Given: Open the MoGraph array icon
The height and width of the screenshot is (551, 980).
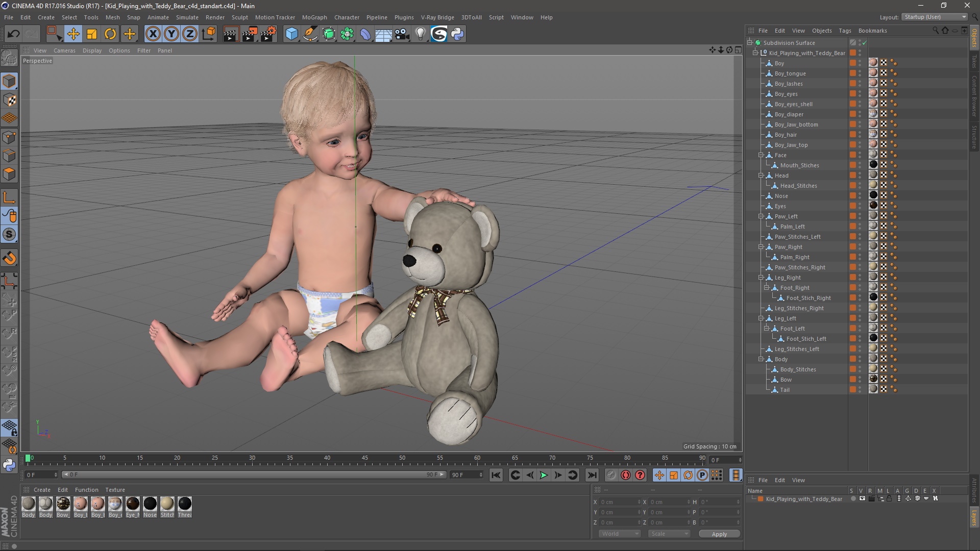Looking at the screenshot, I should point(347,34).
